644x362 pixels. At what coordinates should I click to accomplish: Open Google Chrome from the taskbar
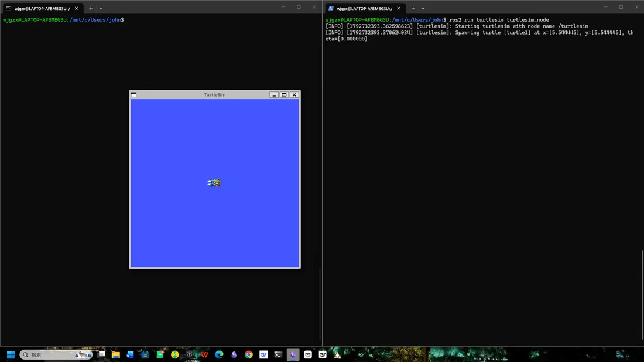point(248,354)
